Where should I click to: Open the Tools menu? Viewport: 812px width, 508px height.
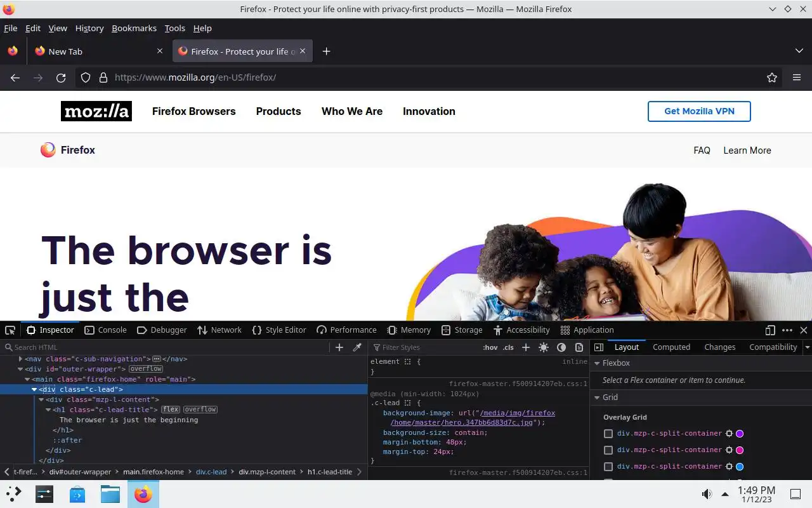pos(174,28)
